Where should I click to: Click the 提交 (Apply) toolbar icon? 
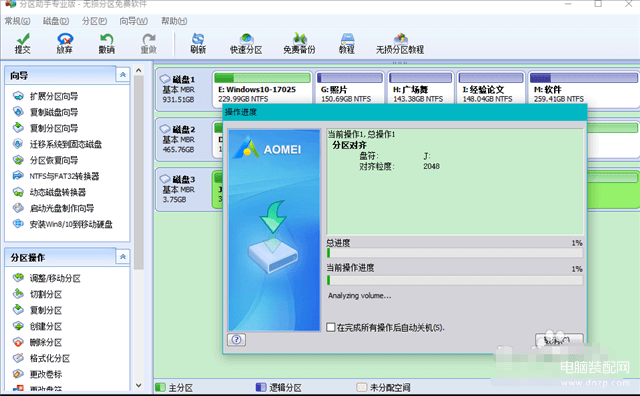point(22,44)
